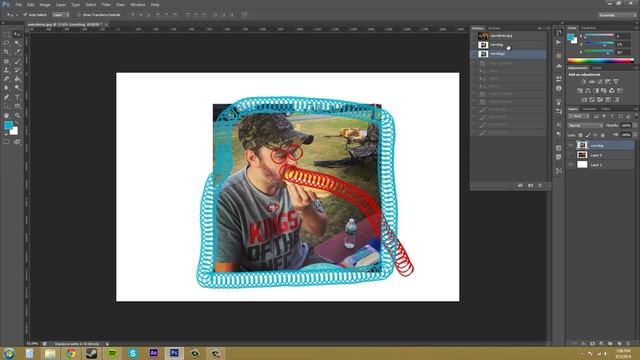
Task: Open the layer Opacity dropdown arrow
Action: click(x=636, y=126)
